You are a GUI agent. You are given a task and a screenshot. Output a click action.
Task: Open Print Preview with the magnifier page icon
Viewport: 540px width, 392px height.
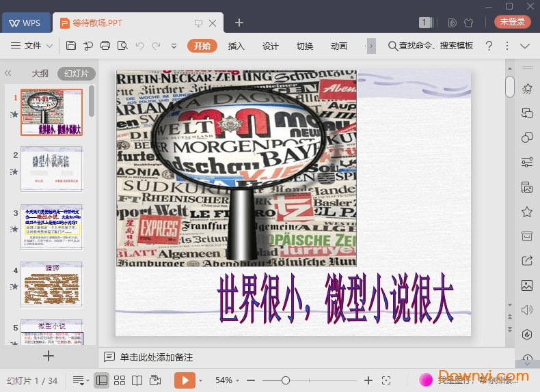(x=122, y=46)
